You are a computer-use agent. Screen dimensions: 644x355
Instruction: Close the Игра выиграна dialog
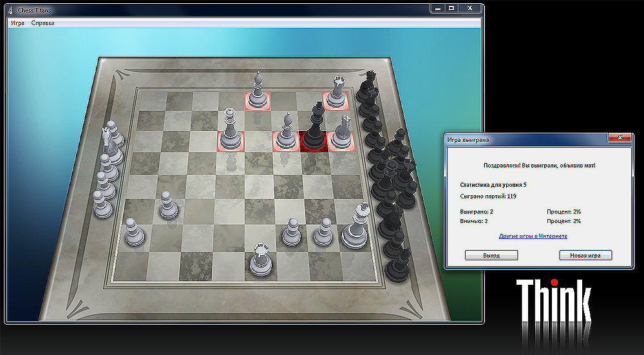click(x=620, y=138)
